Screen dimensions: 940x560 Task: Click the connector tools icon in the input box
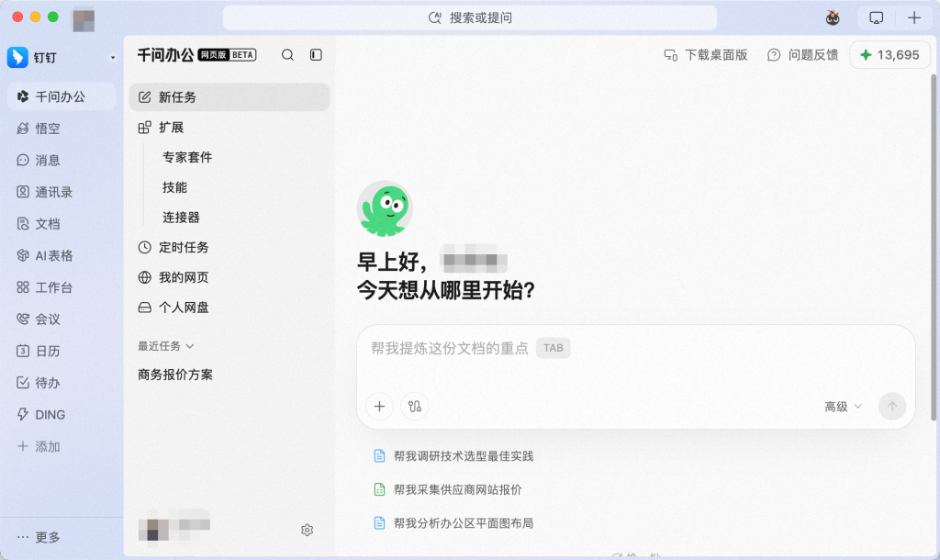tap(415, 407)
